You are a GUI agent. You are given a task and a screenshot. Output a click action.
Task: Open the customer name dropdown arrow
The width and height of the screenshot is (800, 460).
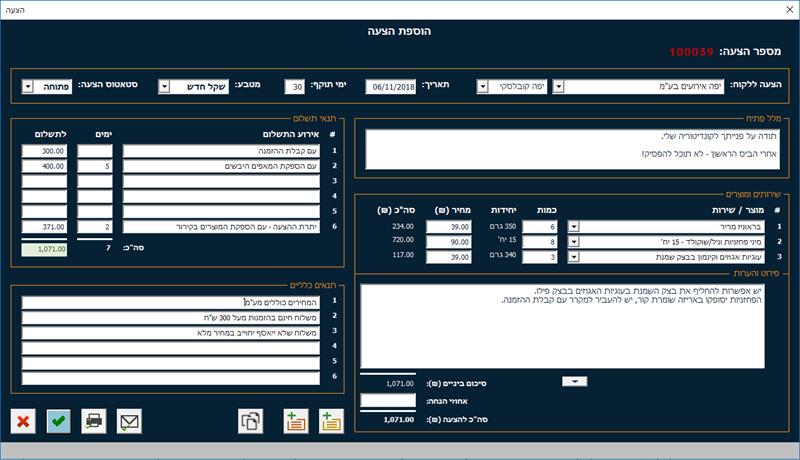click(558, 87)
